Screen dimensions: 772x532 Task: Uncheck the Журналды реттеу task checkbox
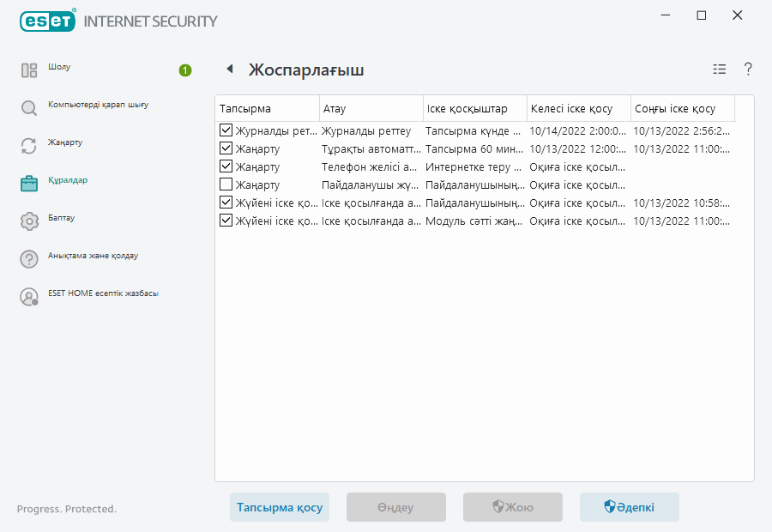[x=226, y=130]
